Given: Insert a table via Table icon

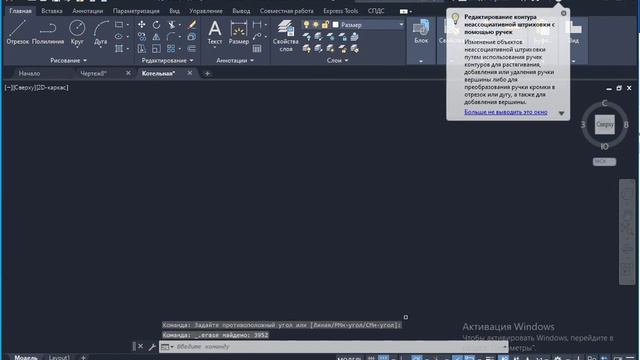Looking at the screenshot, I should click(x=257, y=49).
